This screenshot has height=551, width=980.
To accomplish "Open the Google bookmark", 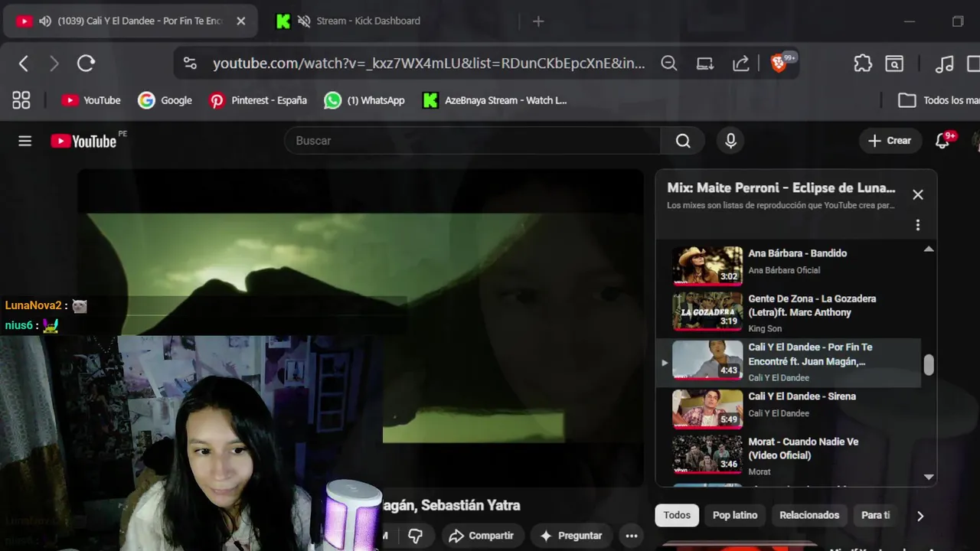I will point(165,100).
